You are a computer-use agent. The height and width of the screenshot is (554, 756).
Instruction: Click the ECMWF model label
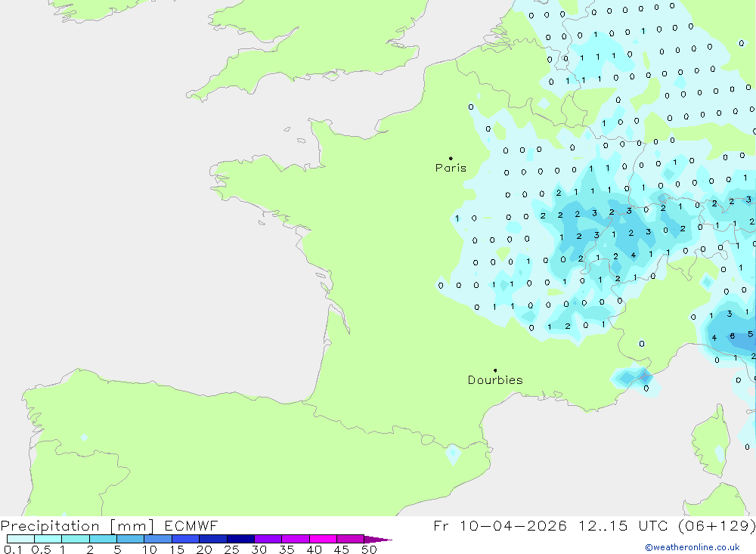191,525
